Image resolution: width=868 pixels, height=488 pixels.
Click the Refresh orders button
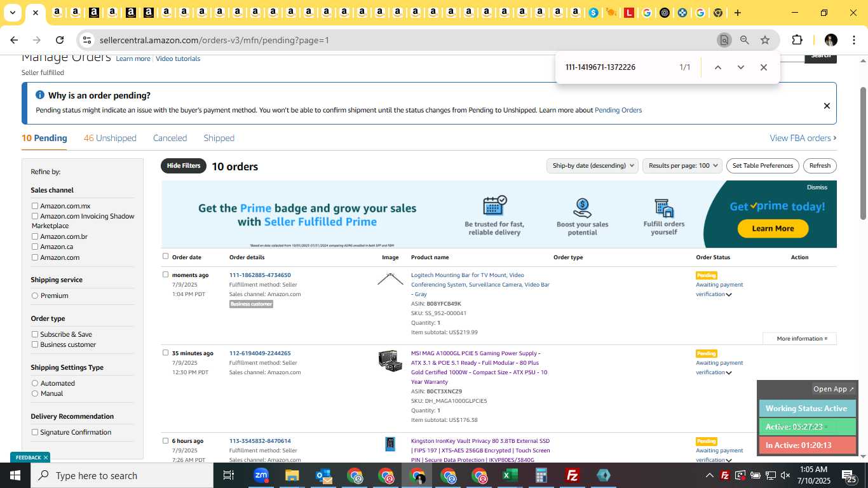(x=820, y=166)
